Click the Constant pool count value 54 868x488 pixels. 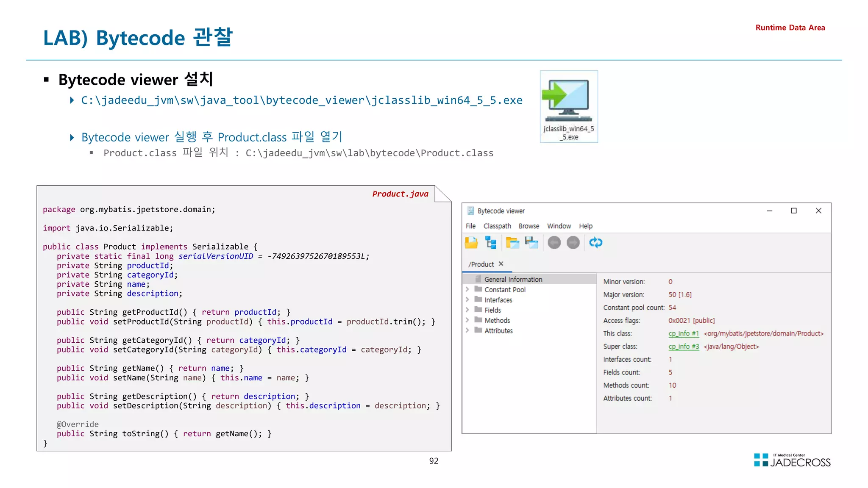click(x=672, y=308)
